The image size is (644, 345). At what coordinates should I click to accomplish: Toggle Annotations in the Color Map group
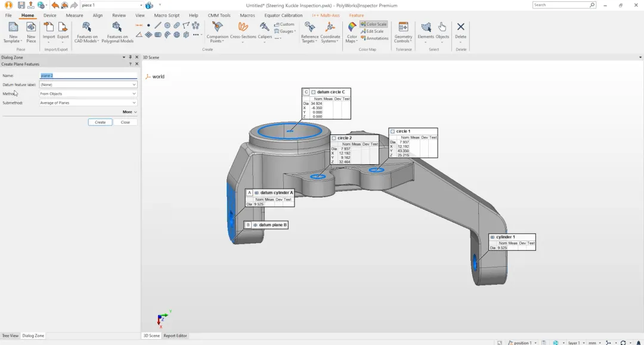pos(374,38)
